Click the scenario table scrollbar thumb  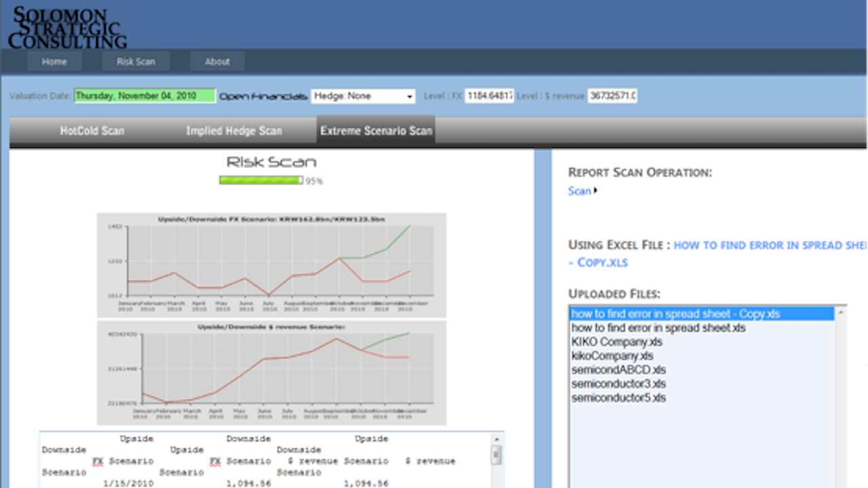[497, 454]
